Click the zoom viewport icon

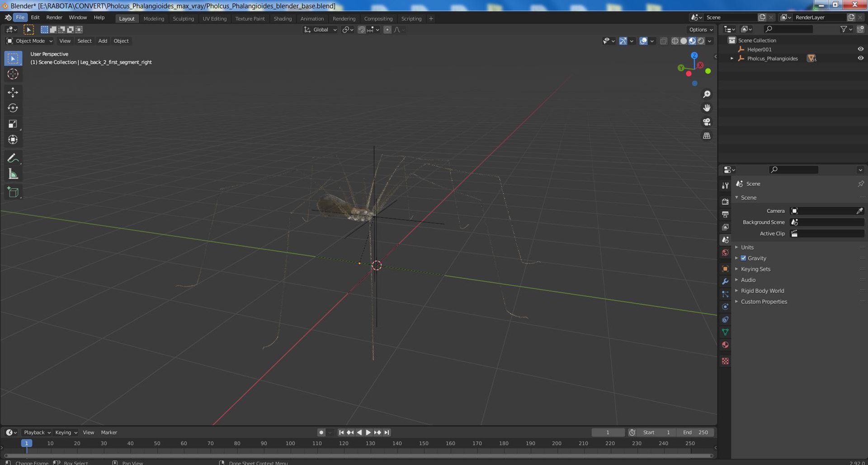(x=707, y=94)
